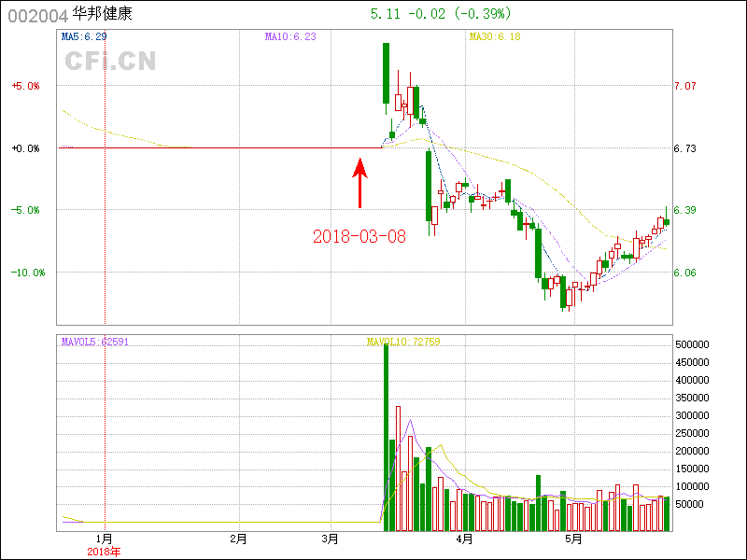Click the -10.0% axis label
747x560 pixels.
point(28,273)
